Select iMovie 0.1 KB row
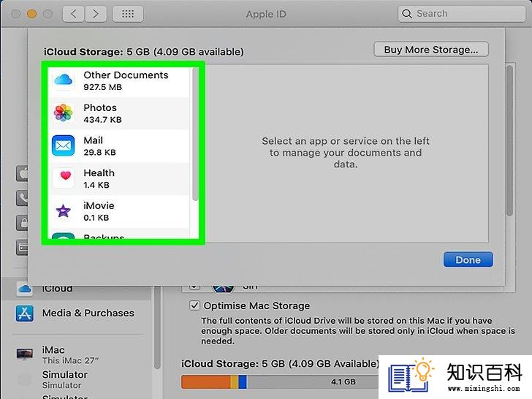Screen dimensions: 532x399 click(x=118, y=211)
